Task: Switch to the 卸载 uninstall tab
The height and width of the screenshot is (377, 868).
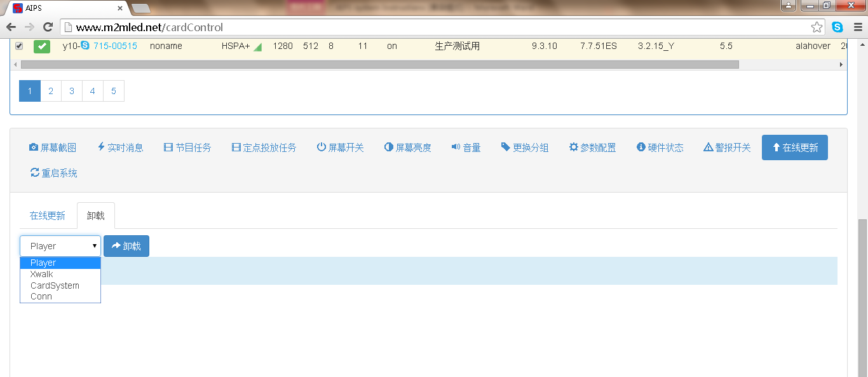Action: [96, 216]
